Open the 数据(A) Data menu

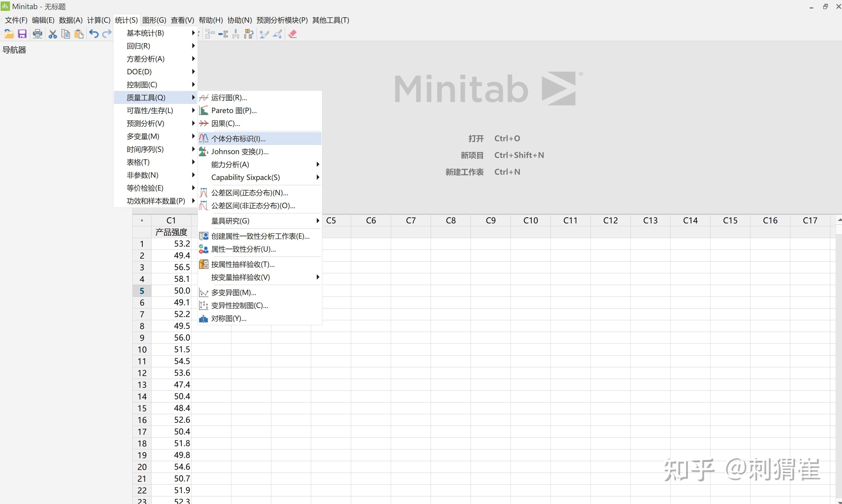pyautogui.click(x=71, y=20)
